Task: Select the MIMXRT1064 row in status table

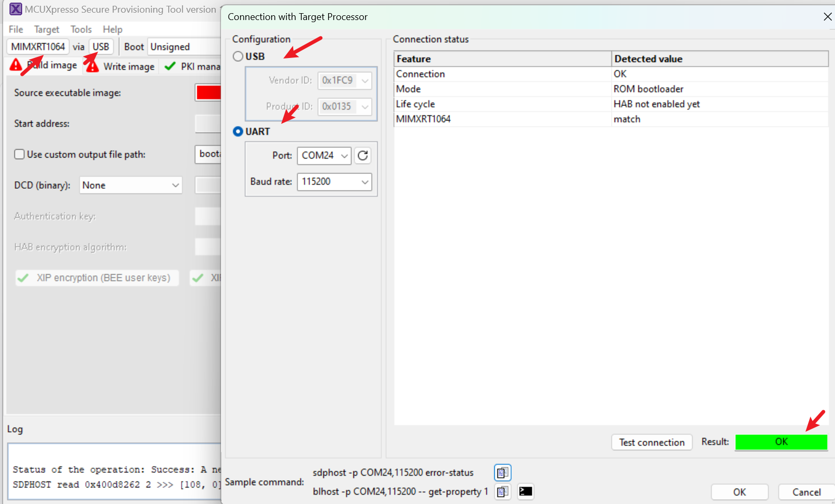Action: [611, 119]
